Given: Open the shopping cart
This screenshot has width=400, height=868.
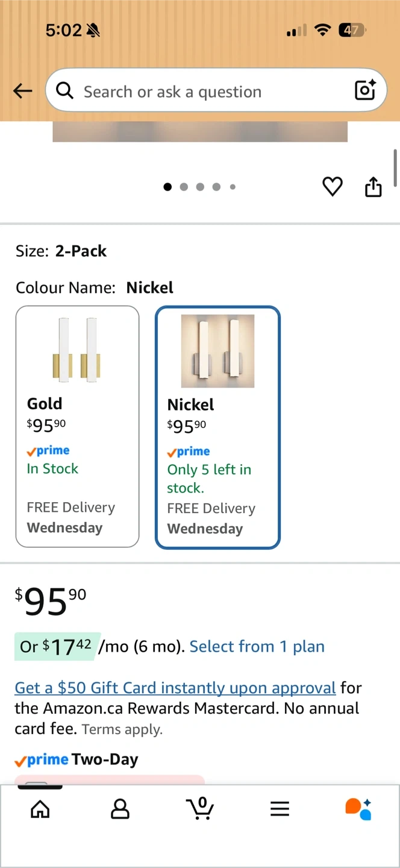Looking at the screenshot, I should (200, 808).
